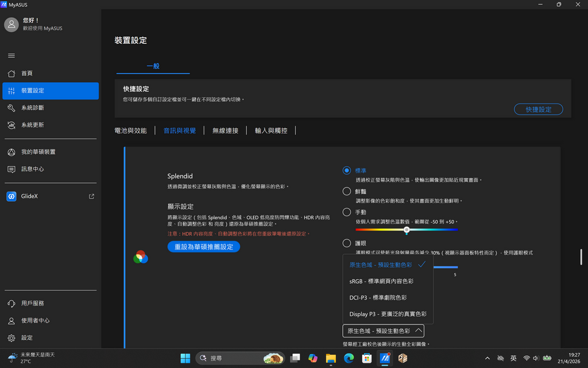Select 裝置設定 in the sidebar
Viewport: 588px width, 368px height.
coord(51,90)
